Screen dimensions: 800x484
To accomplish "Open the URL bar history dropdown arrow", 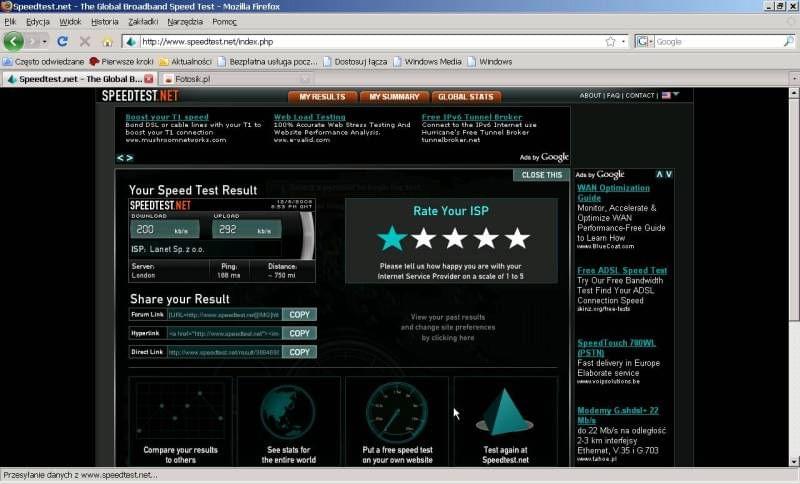I will point(624,41).
